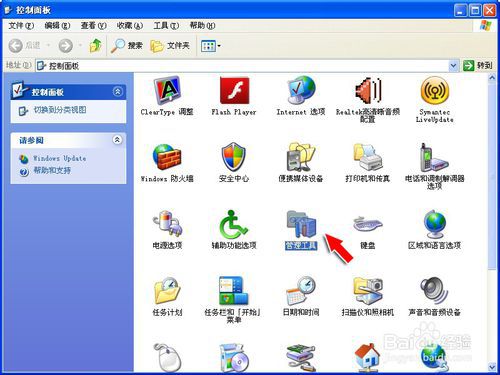Open the 查看(V) menu
500x375 pixels.
[x=93, y=25]
